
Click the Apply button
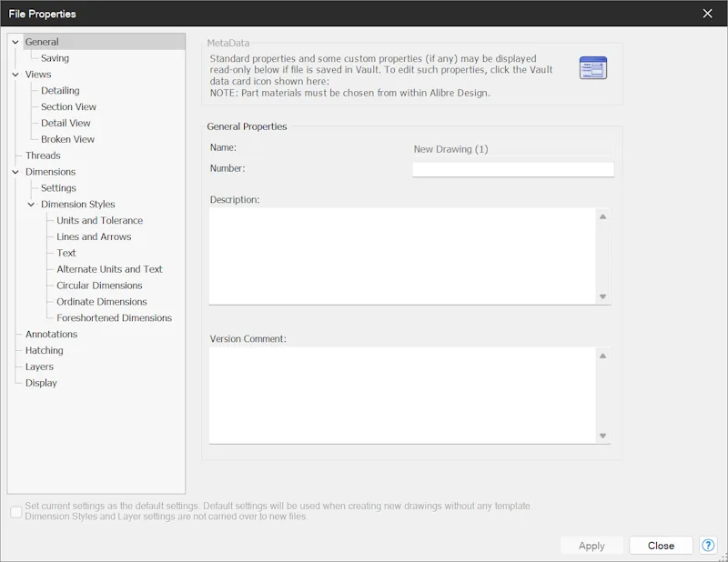[x=591, y=546]
